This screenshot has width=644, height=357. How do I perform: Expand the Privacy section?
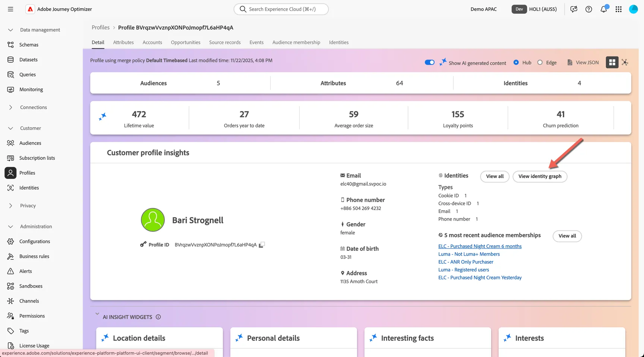click(x=10, y=206)
